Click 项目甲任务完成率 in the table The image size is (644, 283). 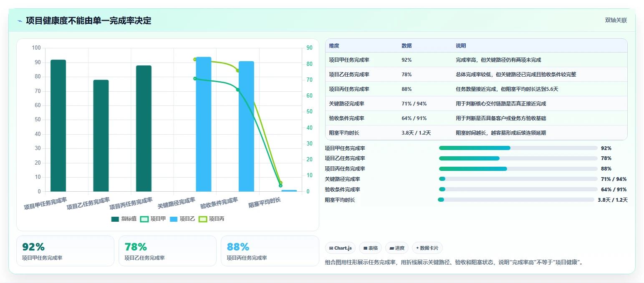pos(349,60)
